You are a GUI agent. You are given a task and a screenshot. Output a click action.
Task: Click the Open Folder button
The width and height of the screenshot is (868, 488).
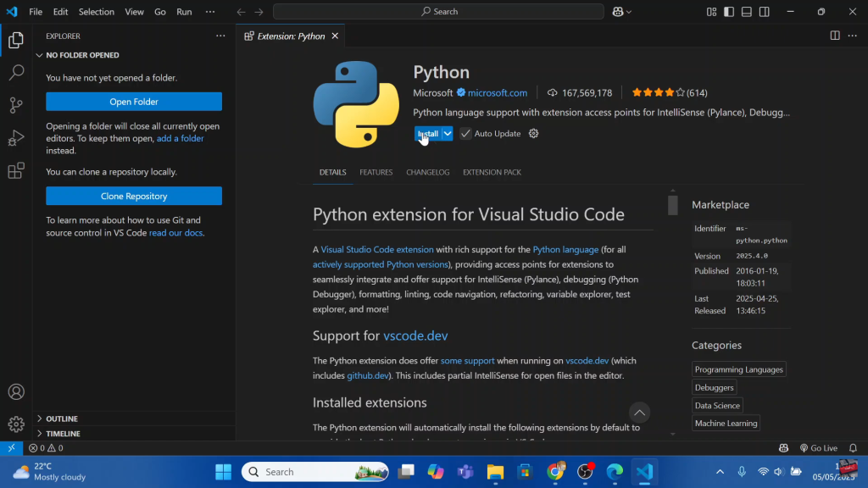134,102
